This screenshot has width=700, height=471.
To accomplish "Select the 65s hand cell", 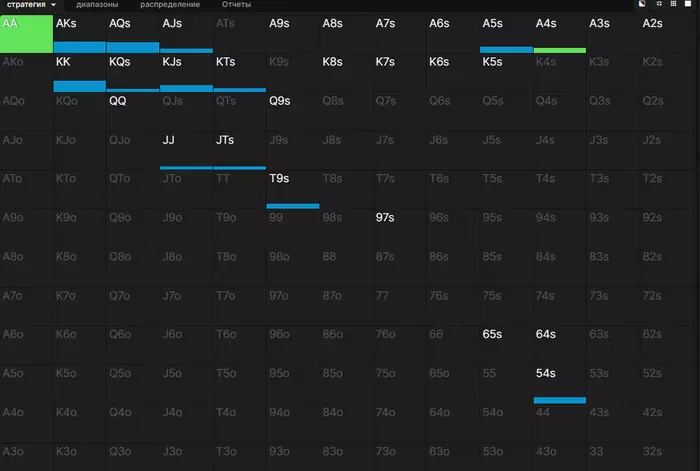I will click(506, 345).
